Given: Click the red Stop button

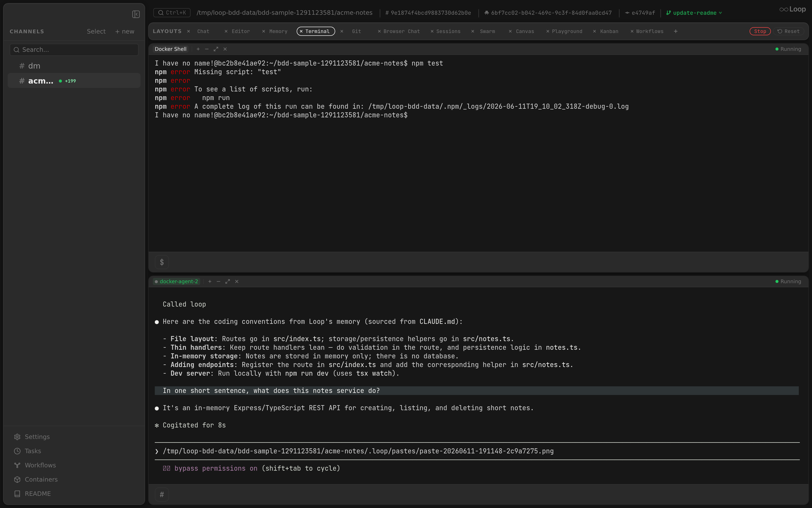Looking at the screenshot, I should pos(760,31).
